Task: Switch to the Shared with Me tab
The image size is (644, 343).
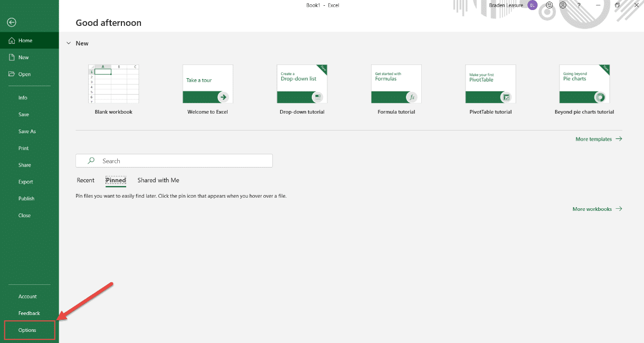Action: pos(158,180)
